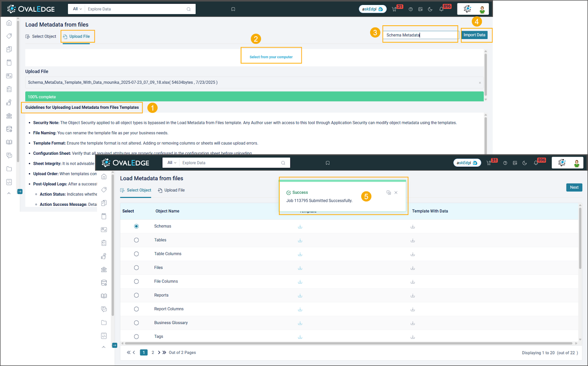Download the blank template for Business Glossary
The image size is (588, 366).
tap(300, 323)
